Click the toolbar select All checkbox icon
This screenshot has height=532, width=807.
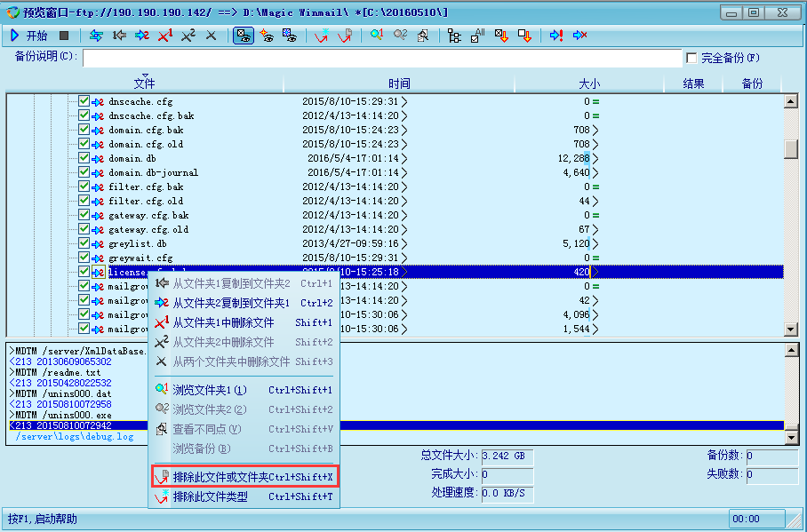click(x=477, y=36)
